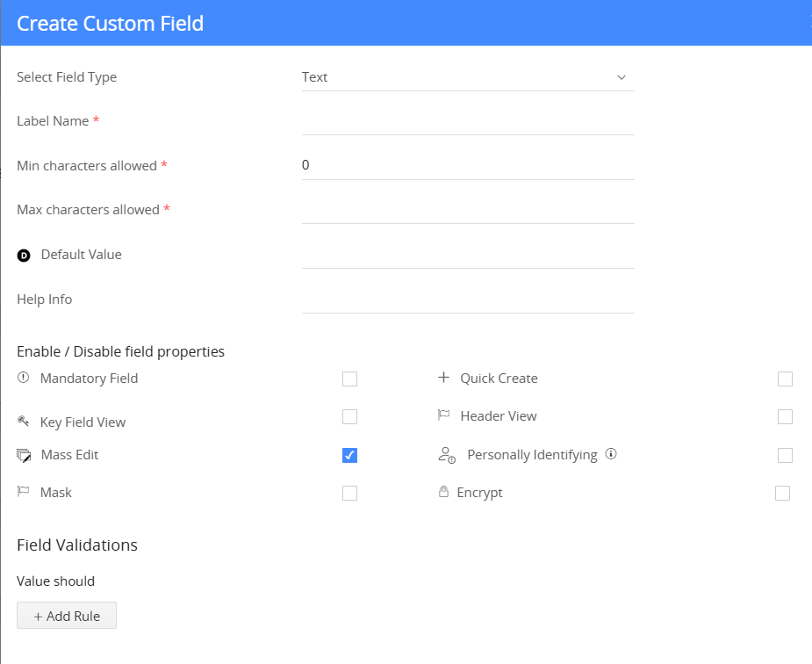The height and width of the screenshot is (664, 812).
Task: Enable the Mandatory Field checkbox
Action: (x=349, y=379)
